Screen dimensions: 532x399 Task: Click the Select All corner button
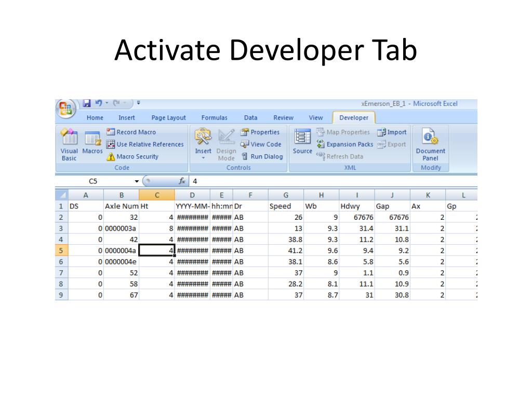(62, 195)
